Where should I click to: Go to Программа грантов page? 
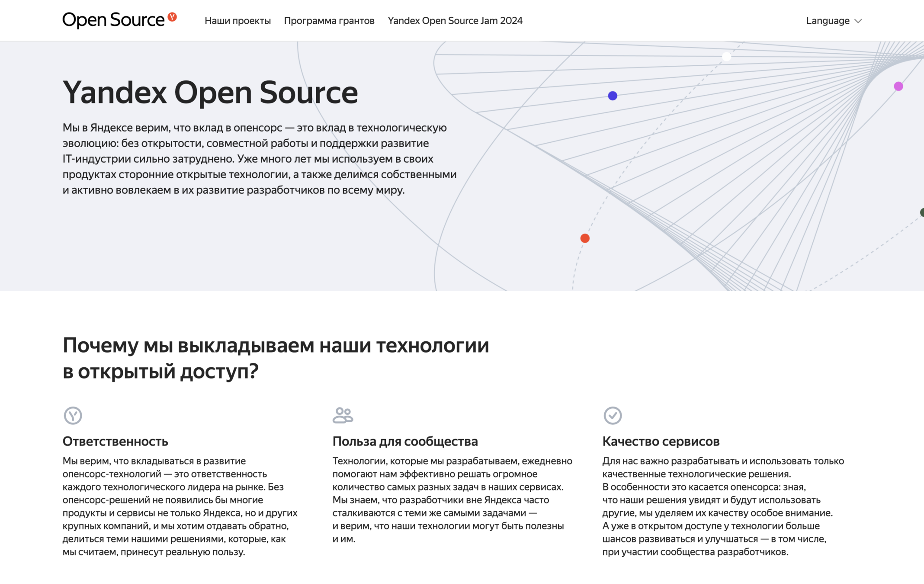[x=329, y=21]
